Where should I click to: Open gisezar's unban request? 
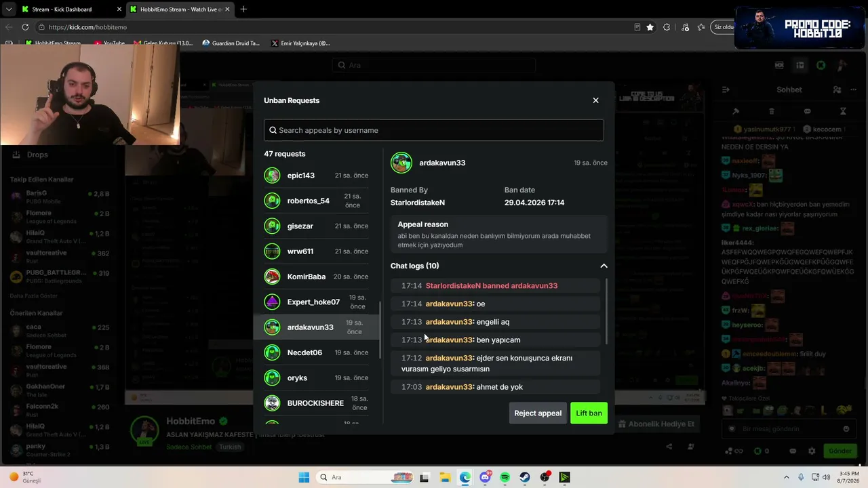click(x=316, y=226)
